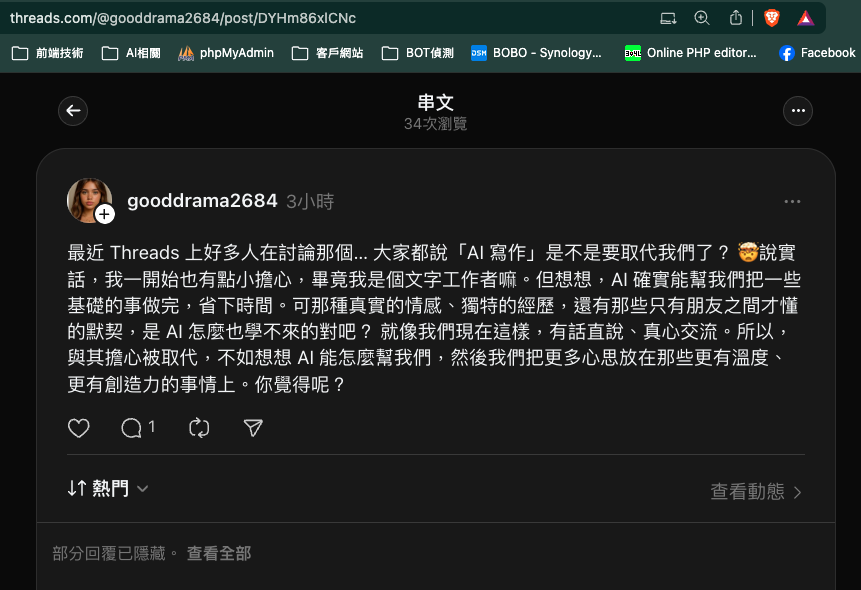
Task: Repost using the circular arrows icon
Action: [x=199, y=428]
